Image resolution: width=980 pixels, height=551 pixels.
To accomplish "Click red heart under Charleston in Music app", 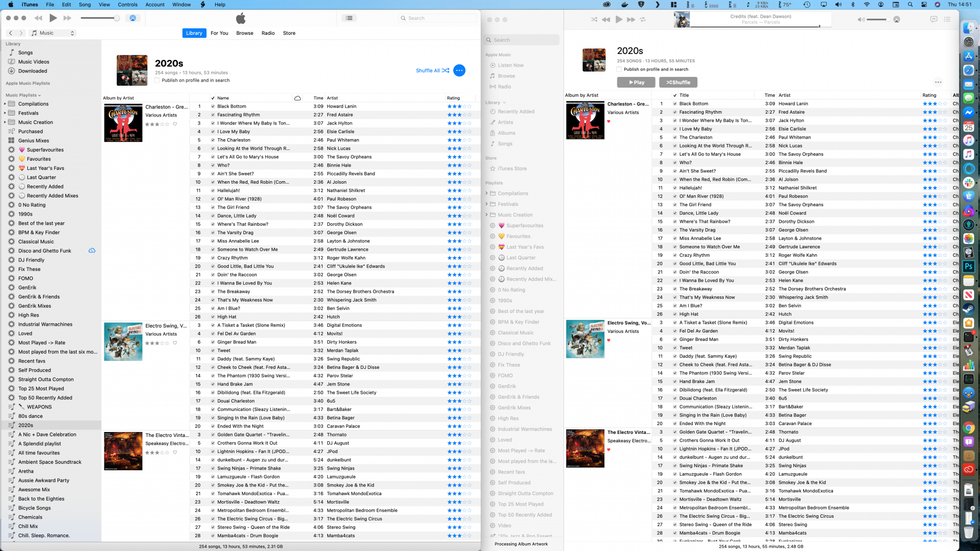I will (609, 121).
